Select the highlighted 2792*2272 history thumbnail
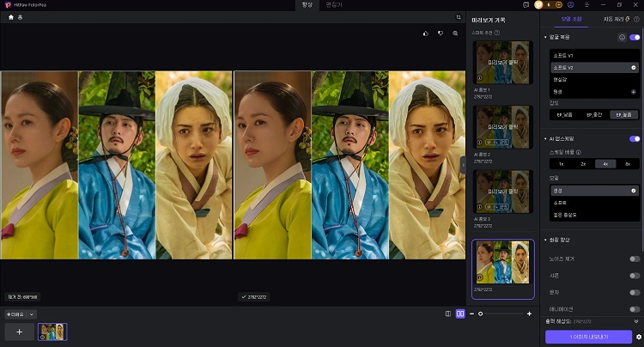The image size is (644, 347). 502,269
